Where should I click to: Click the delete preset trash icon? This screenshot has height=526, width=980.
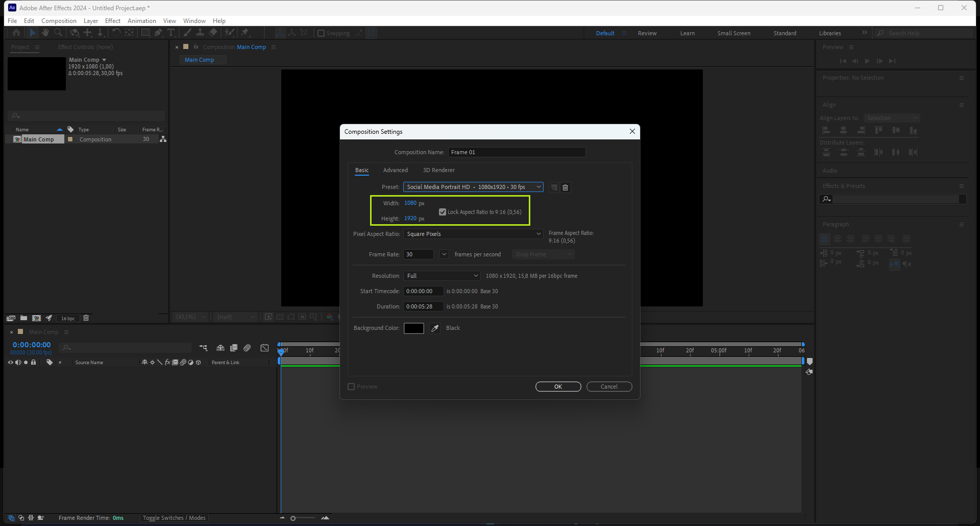pyautogui.click(x=566, y=187)
